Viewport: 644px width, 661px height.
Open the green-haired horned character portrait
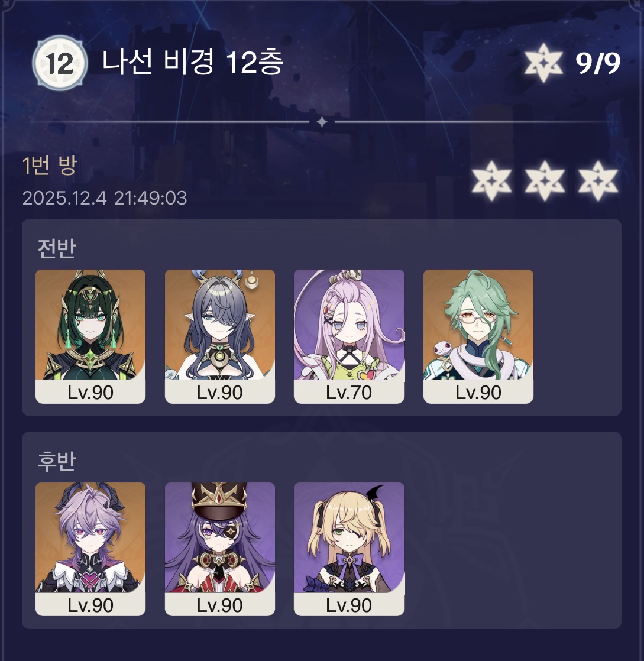pyautogui.click(x=90, y=336)
